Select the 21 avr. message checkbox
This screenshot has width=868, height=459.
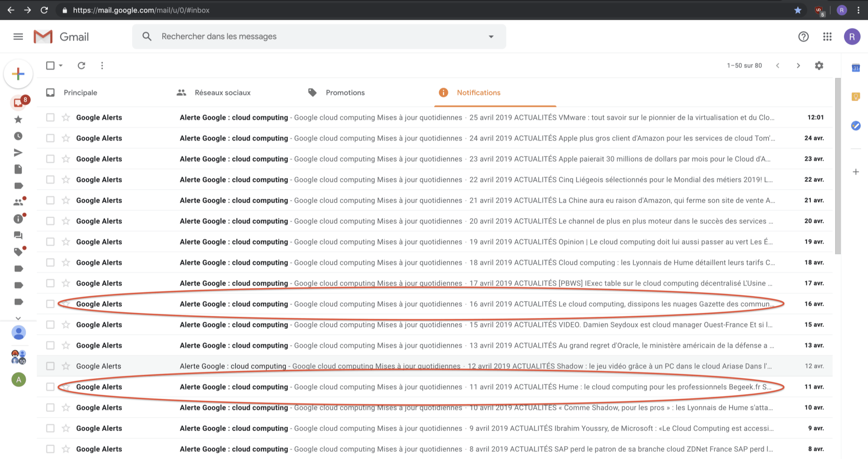[50, 200]
